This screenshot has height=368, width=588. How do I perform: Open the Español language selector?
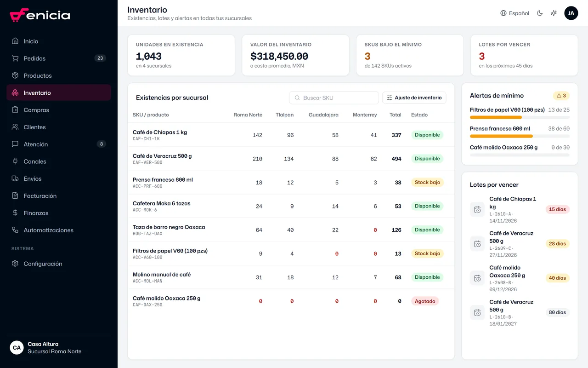(x=514, y=13)
